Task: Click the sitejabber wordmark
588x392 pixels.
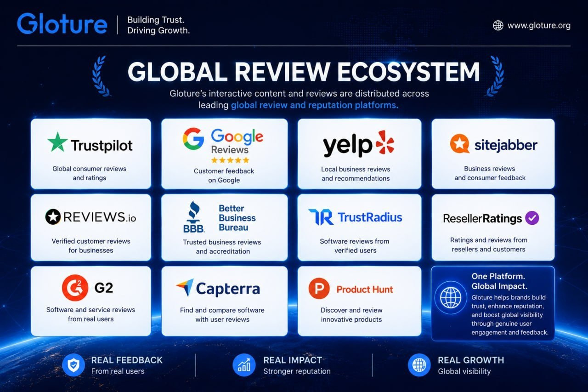Action: coord(505,145)
